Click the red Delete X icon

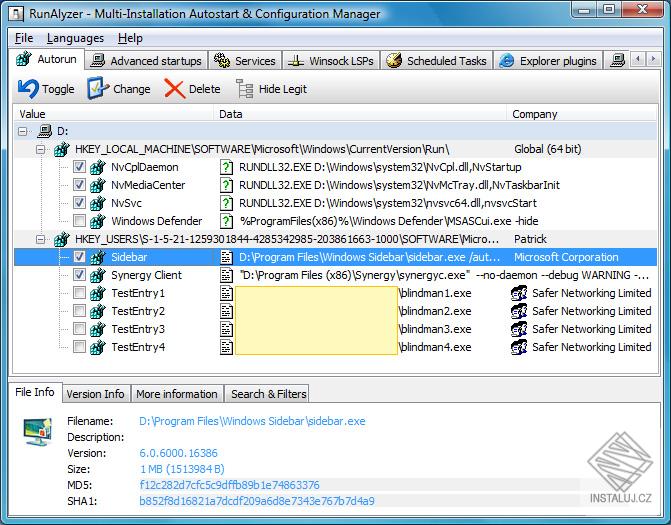click(175, 89)
